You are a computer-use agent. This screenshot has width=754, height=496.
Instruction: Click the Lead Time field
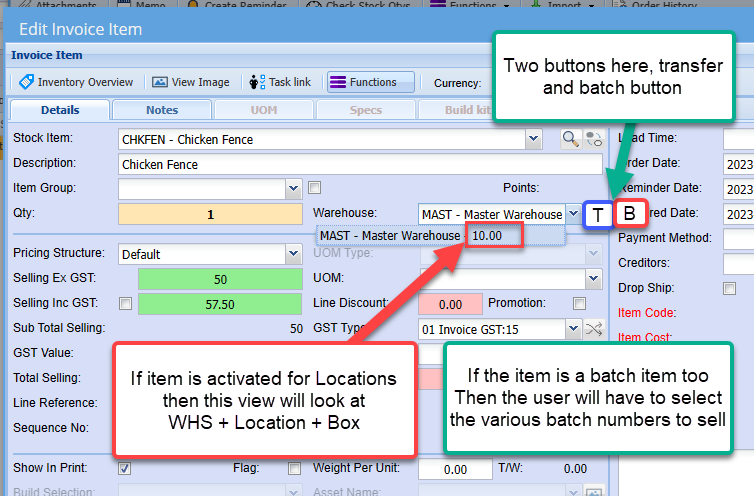(739, 139)
